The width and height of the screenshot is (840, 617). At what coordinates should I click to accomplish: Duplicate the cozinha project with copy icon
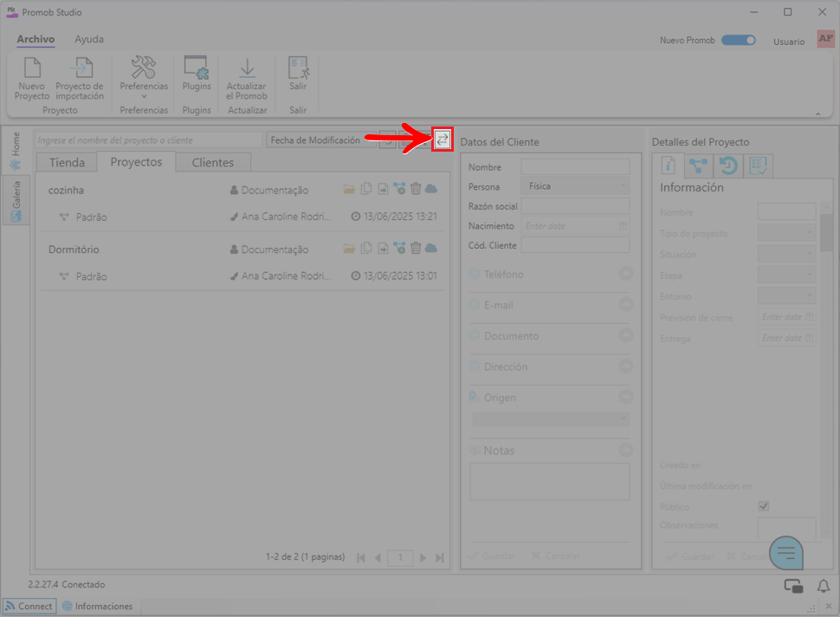coord(366,189)
